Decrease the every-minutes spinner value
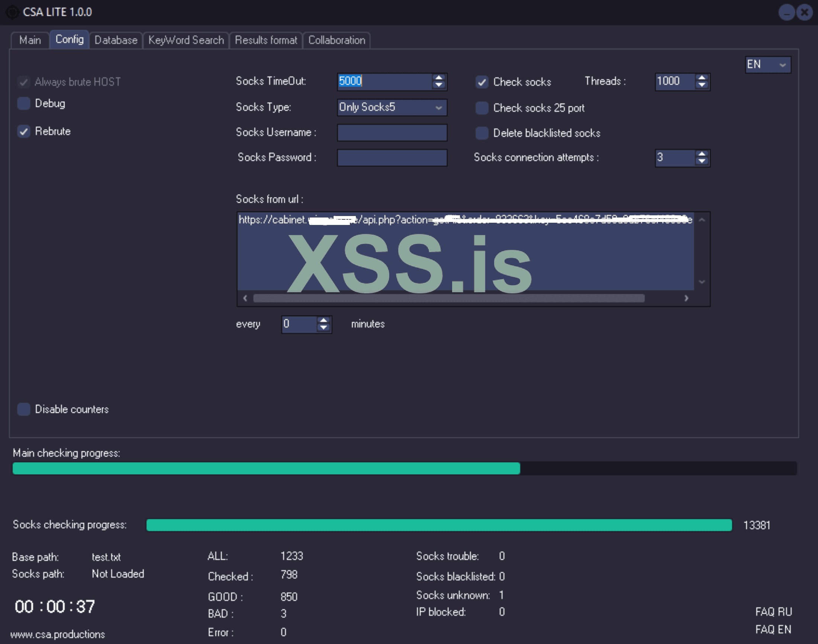Viewport: 818px width, 644px height. [323, 328]
